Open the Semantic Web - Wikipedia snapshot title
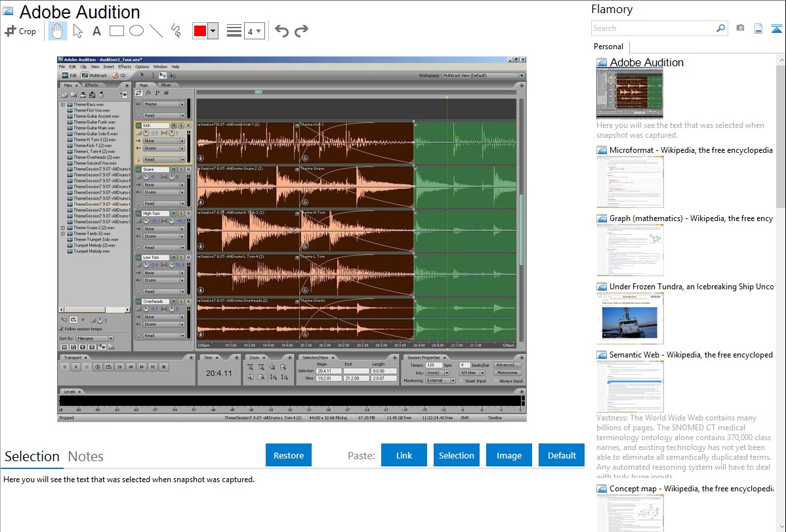Screen dimensions: 786x532 [x=692, y=355]
